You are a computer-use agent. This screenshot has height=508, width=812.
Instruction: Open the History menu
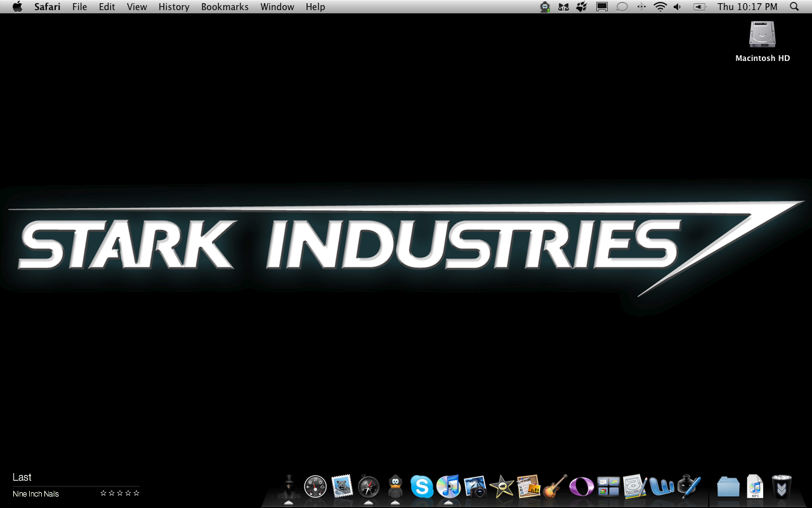[174, 7]
